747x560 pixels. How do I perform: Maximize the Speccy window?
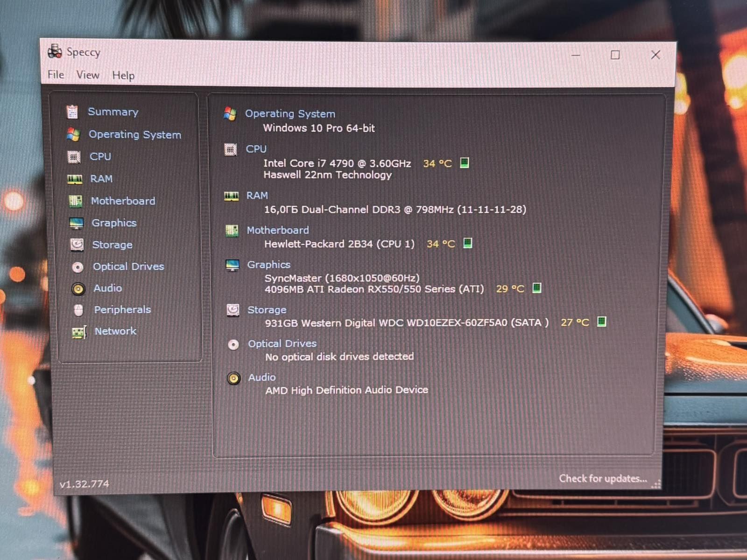615,55
